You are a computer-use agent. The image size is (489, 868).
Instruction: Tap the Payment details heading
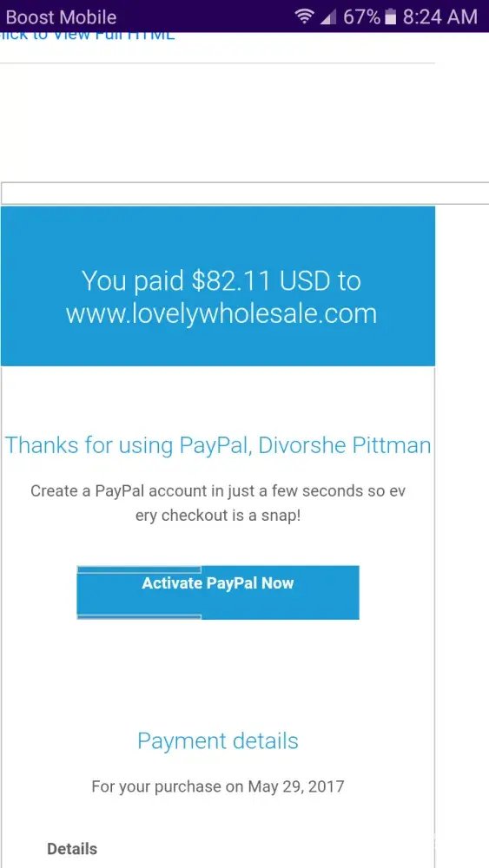(218, 740)
